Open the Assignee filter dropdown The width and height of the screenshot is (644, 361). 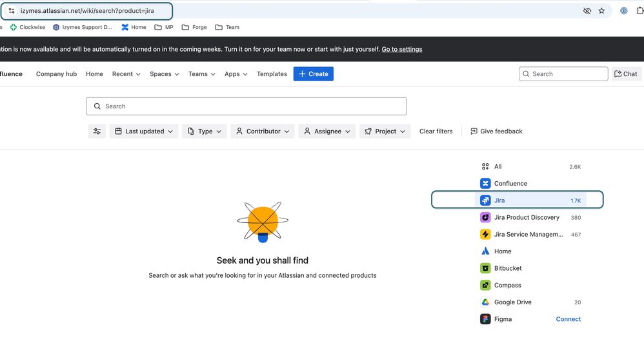tap(327, 132)
